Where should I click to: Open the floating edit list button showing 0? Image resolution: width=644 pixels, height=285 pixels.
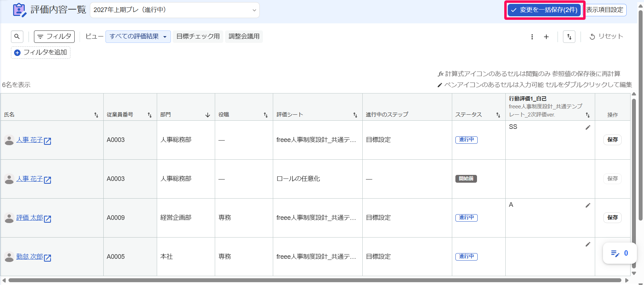tap(620, 253)
